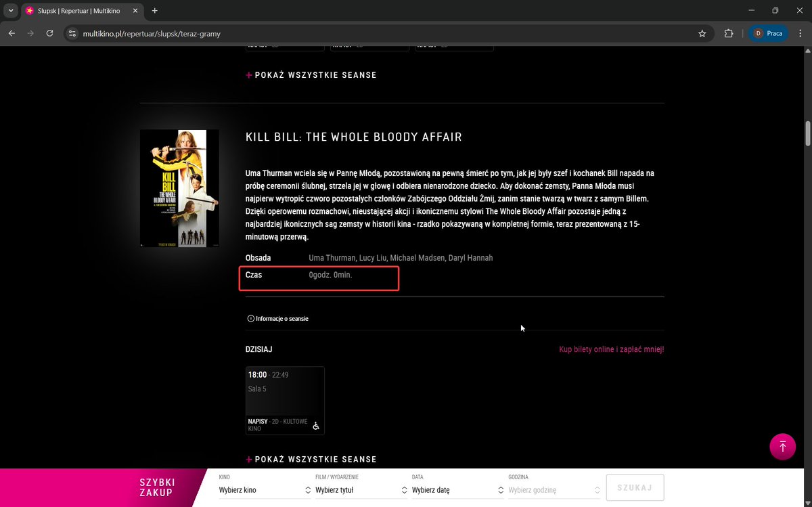Click the Czas value 0godz. 0min.
This screenshot has height=507, width=812.
tap(330, 275)
